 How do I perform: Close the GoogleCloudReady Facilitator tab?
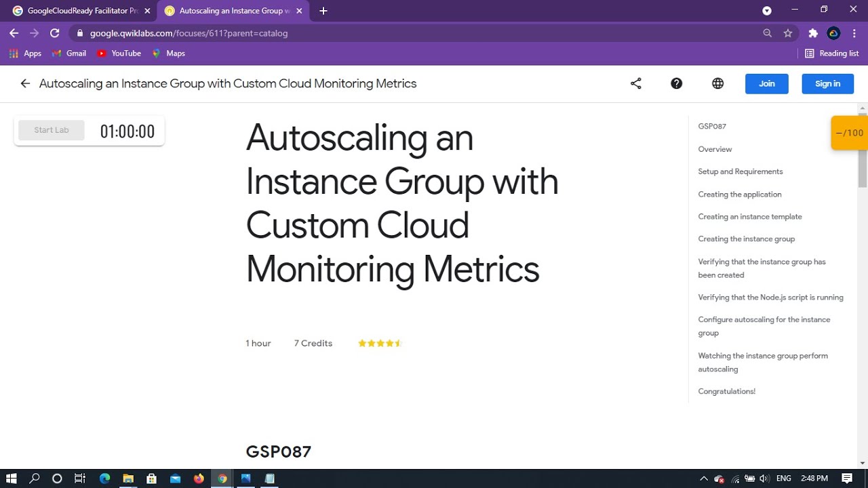click(x=147, y=11)
